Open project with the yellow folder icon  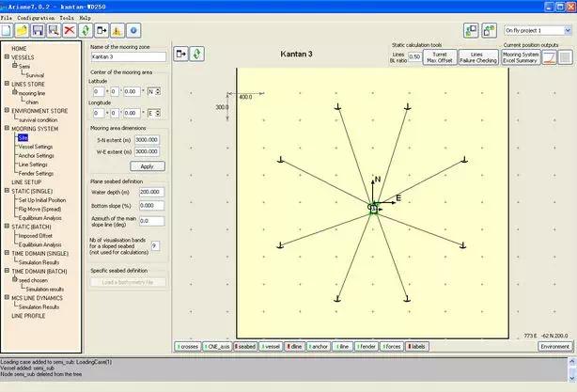(25, 31)
